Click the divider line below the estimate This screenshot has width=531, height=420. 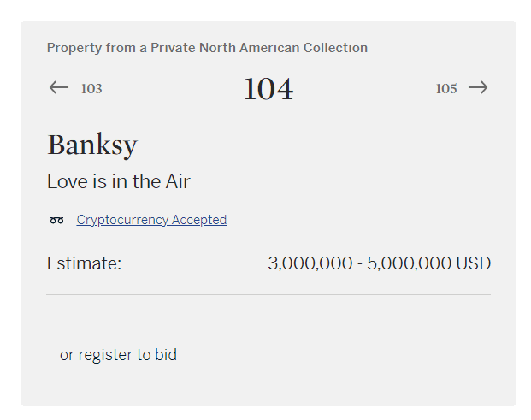pyautogui.click(x=268, y=294)
